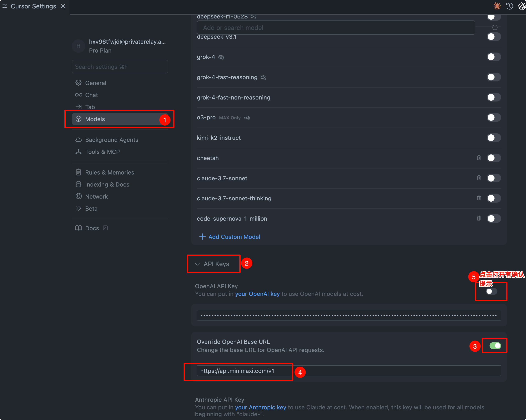Focus the OpenAI base URL field
The height and width of the screenshot is (420, 526).
(349, 371)
